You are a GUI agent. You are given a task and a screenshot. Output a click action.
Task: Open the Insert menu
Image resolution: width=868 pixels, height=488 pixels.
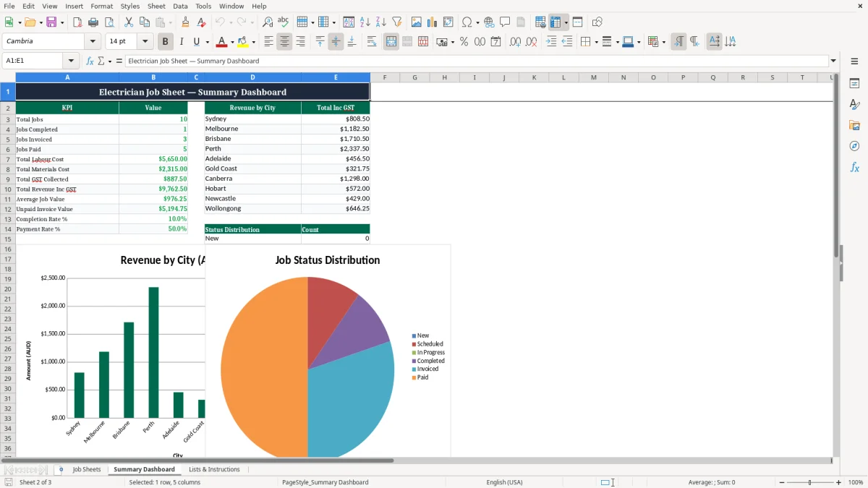(74, 6)
